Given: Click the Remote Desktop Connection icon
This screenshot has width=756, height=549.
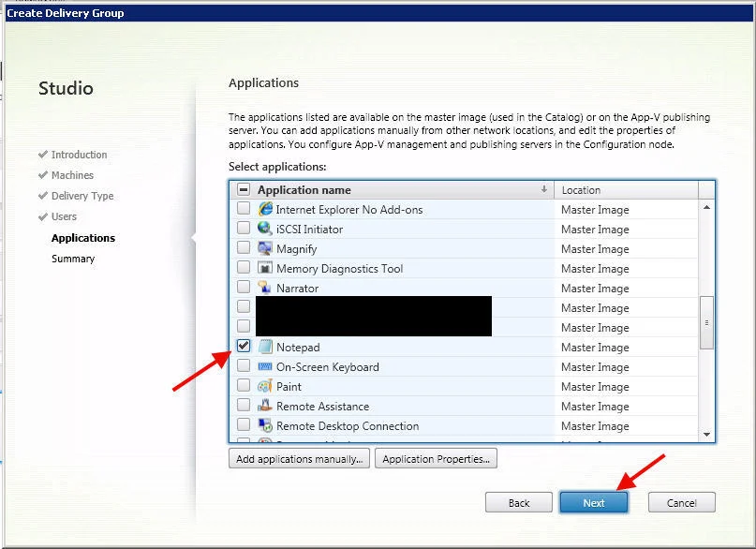Looking at the screenshot, I should click(x=265, y=425).
